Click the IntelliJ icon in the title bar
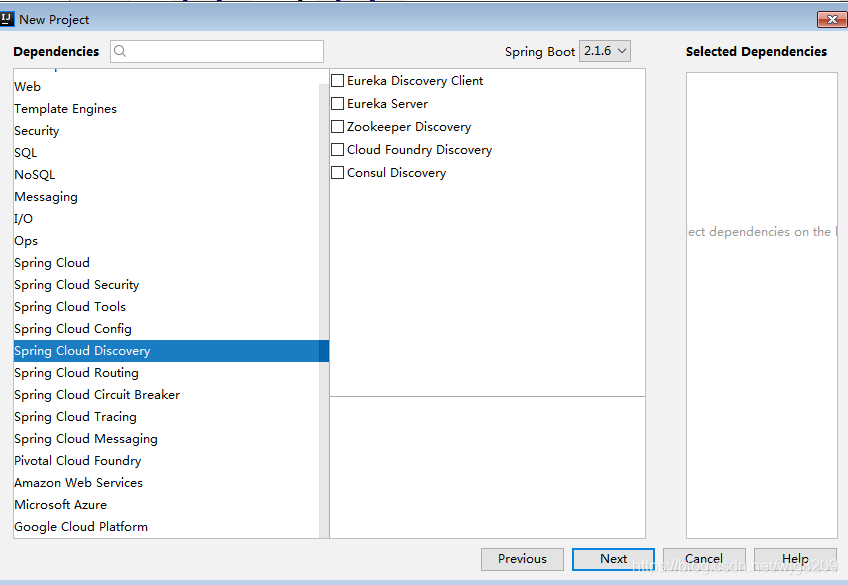This screenshot has height=585, width=848. tap(6, 19)
